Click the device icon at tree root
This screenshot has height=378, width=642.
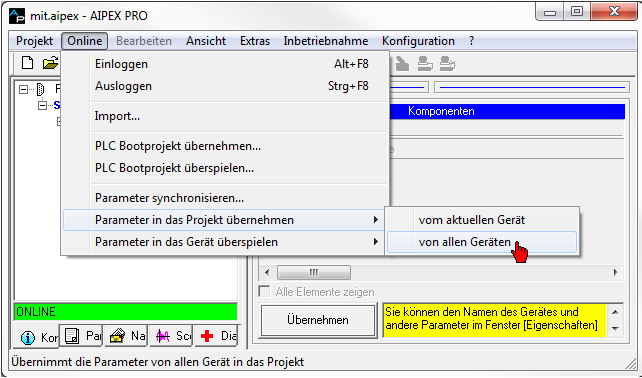pyautogui.click(x=41, y=89)
